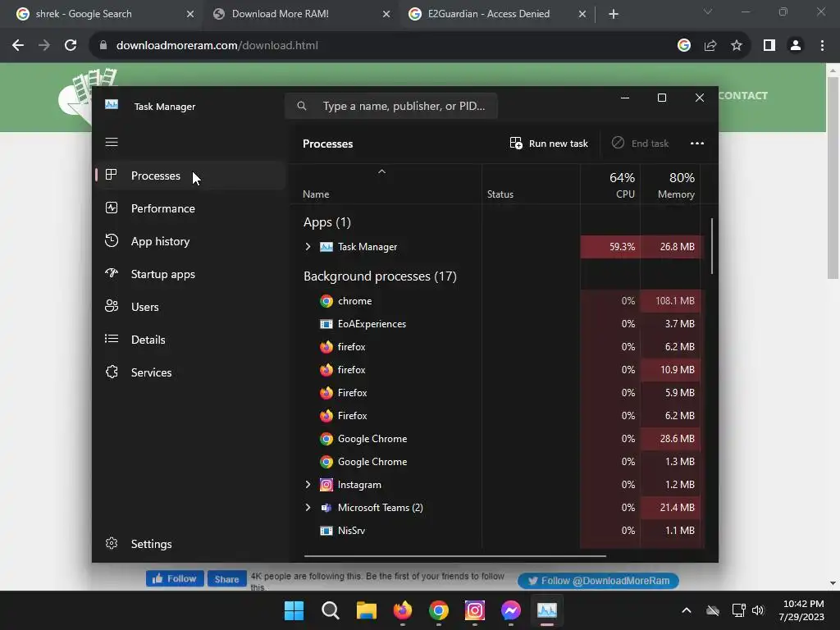Click the Processes icon in the sidebar
Viewport: 840px width, 630px height.
point(112,175)
